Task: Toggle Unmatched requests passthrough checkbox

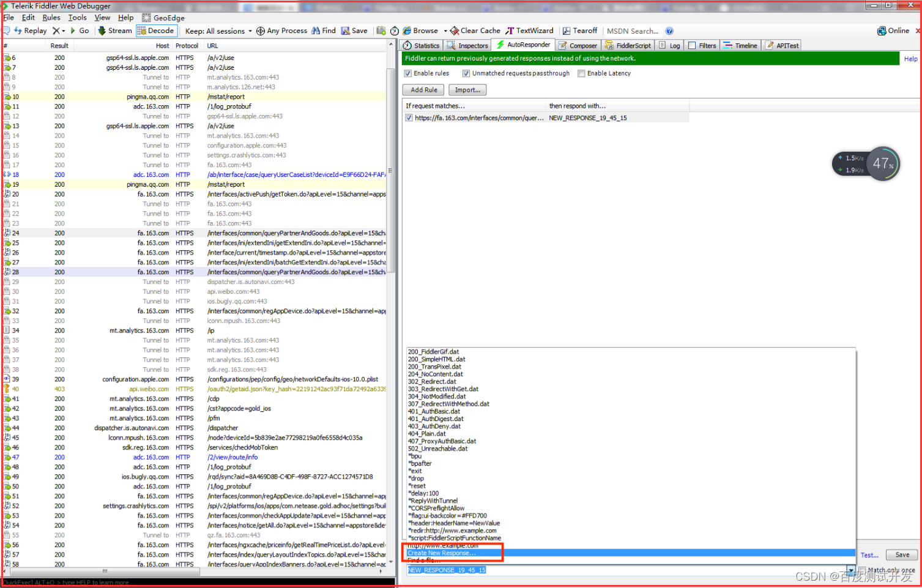Action: point(466,73)
